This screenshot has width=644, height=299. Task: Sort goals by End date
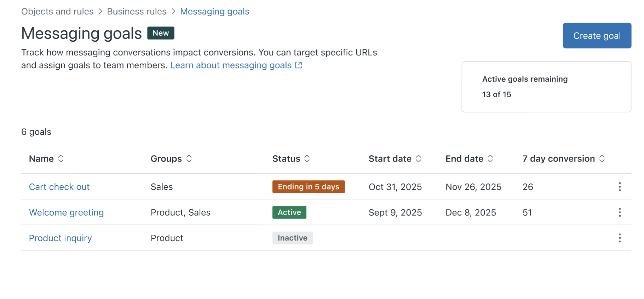click(469, 159)
